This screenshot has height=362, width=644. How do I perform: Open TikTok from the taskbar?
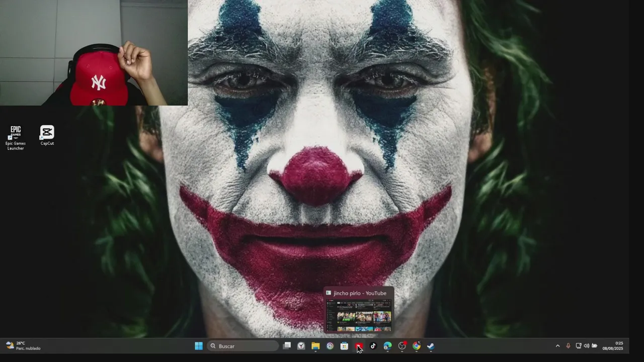tap(373, 346)
